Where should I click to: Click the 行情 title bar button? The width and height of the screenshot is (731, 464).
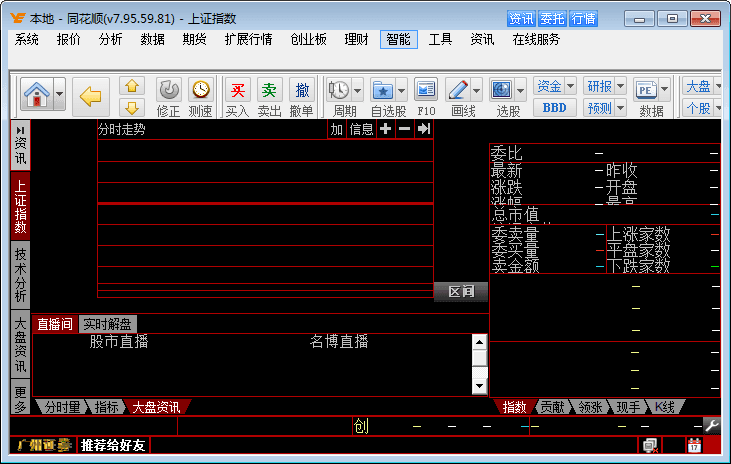pyautogui.click(x=583, y=19)
